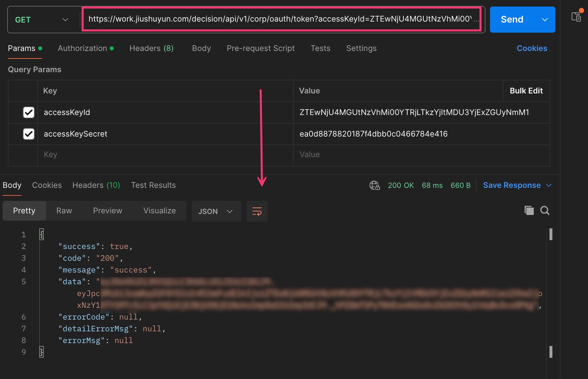Open the Test Results tab
Image resolution: width=588 pixels, height=379 pixels.
[153, 185]
